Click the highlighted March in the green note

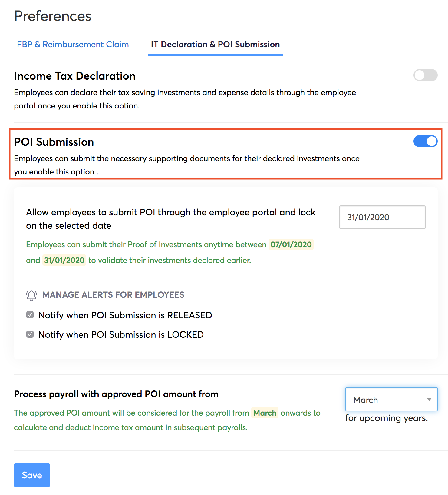click(x=265, y=413)
